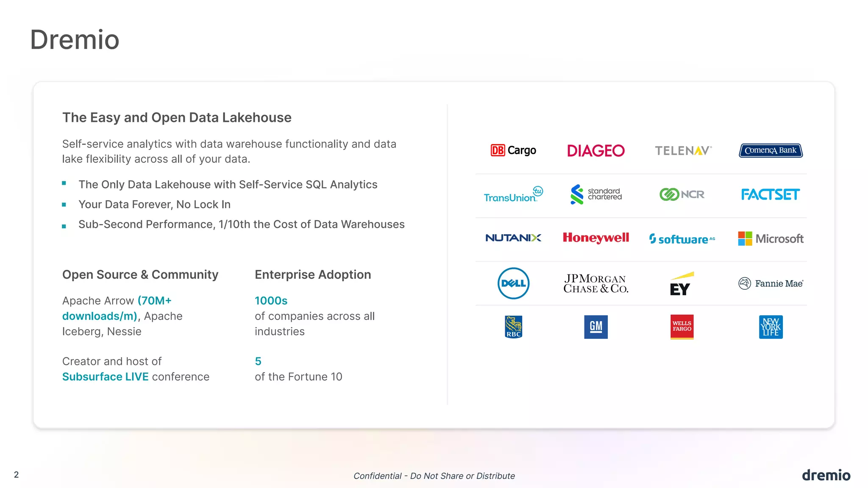Click the dremio footer logo
Screen dimensions: 868x488
(x=826, y=475)
